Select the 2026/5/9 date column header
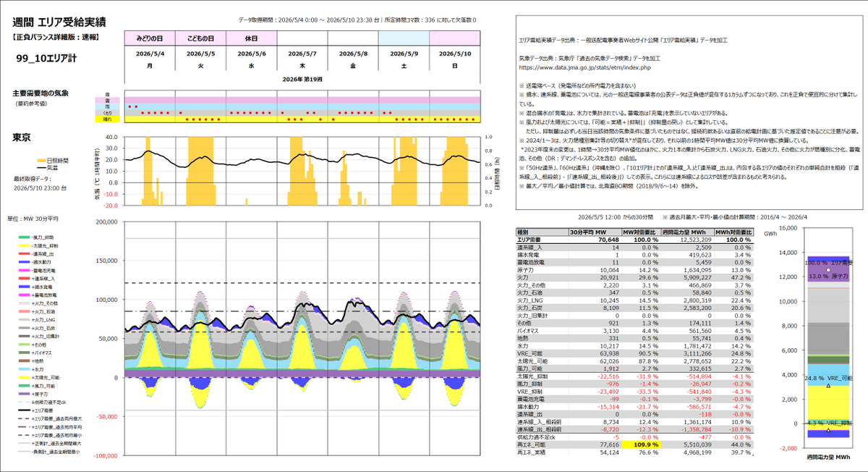The image size is (868, 472). point(403,53)
